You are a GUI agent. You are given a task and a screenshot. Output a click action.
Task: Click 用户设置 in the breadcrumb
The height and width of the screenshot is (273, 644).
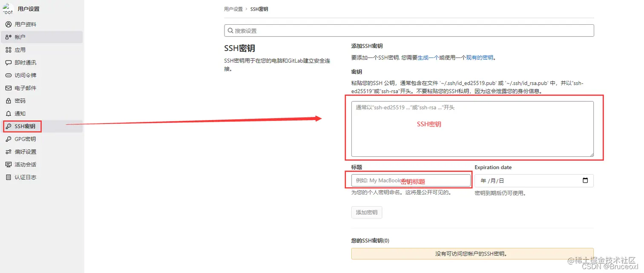[233, 9]
